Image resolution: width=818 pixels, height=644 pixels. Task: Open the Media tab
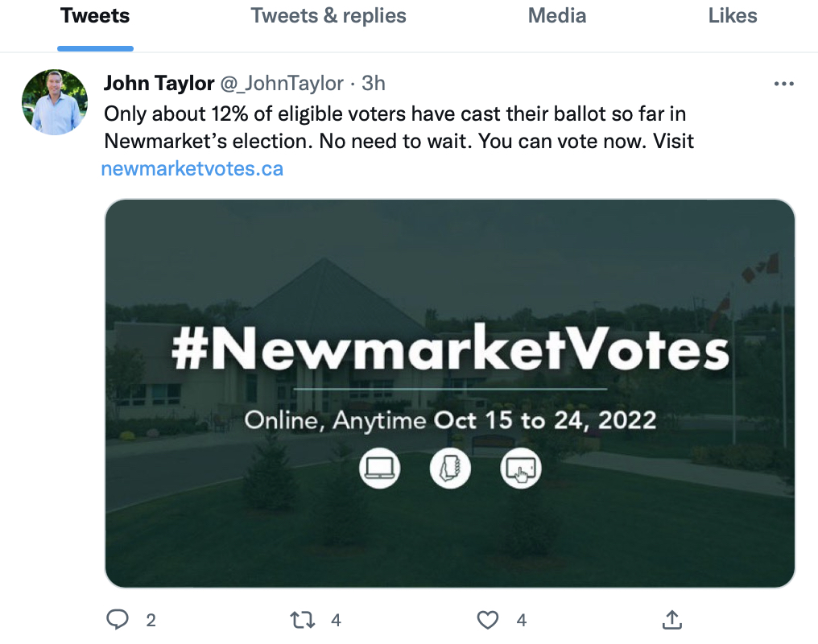(557, 15)
